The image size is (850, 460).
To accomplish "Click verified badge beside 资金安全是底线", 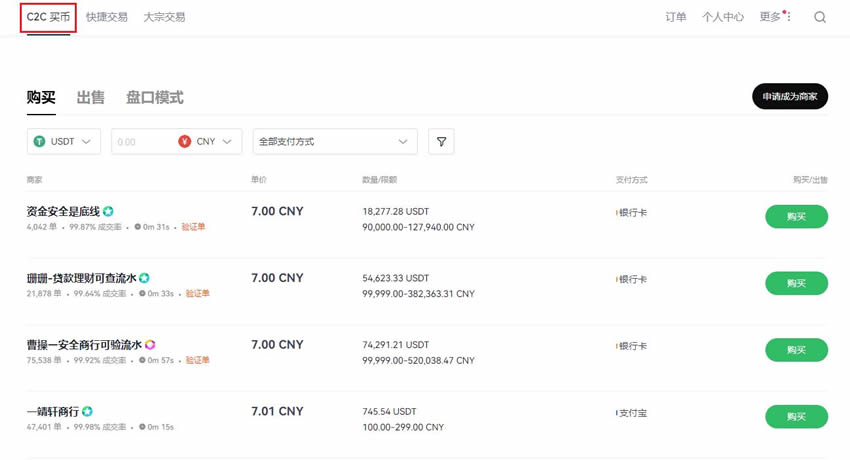I will coord(108,211).
